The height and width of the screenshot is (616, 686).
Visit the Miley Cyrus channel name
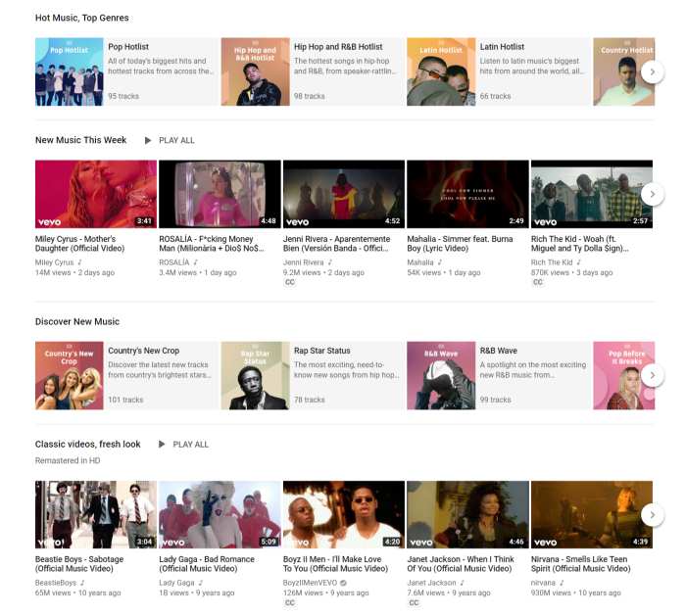(54, 262)
